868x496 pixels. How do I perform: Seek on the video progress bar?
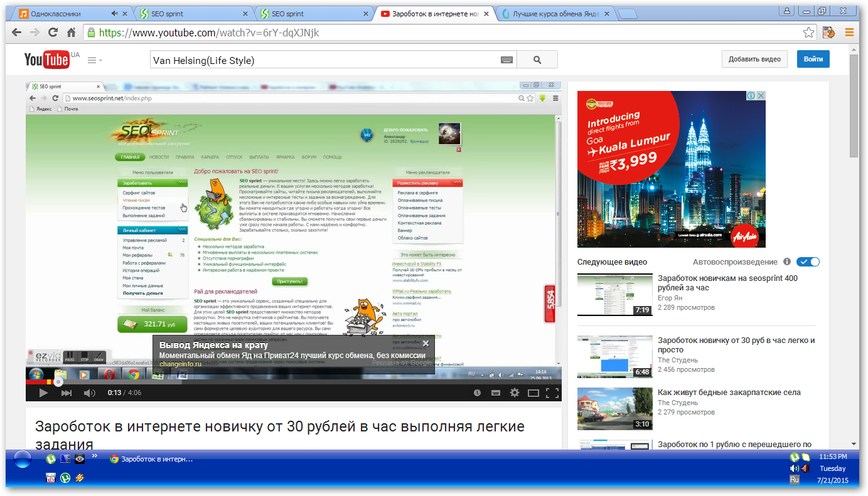pyautogui.click(x=293, y=381)
